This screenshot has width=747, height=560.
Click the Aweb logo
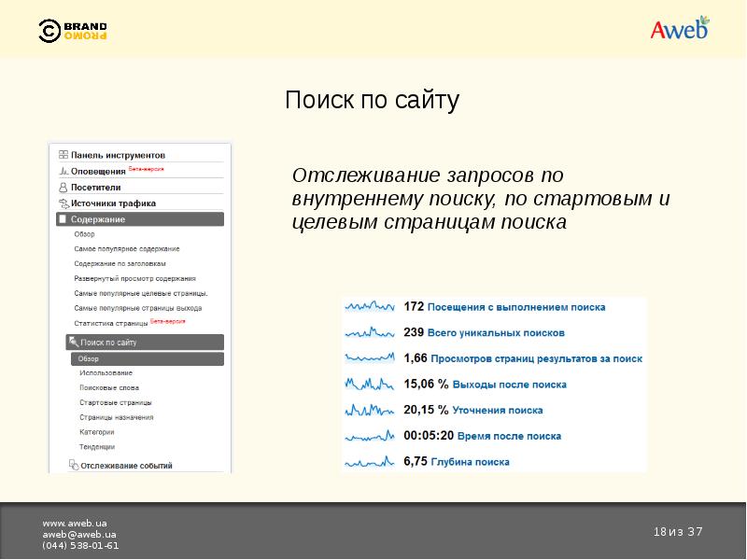pyautogui.click(x=679, y=29)
